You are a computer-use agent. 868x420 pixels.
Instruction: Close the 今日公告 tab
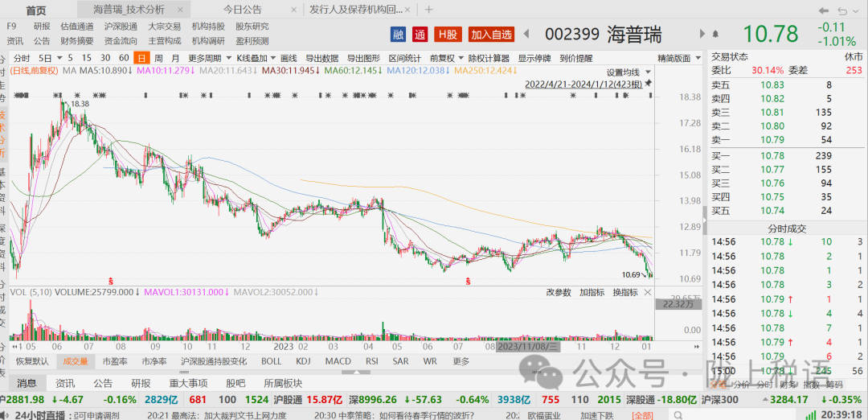(x=294, y=10)
